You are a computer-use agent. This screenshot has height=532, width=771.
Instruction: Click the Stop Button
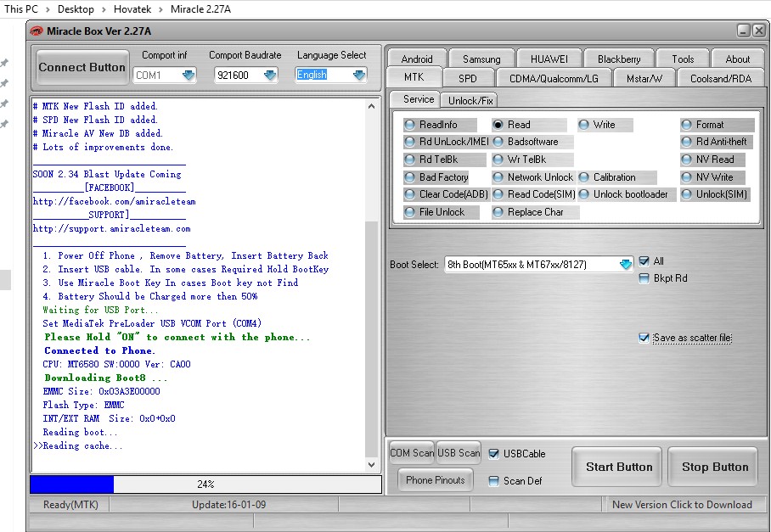point(714,467)
